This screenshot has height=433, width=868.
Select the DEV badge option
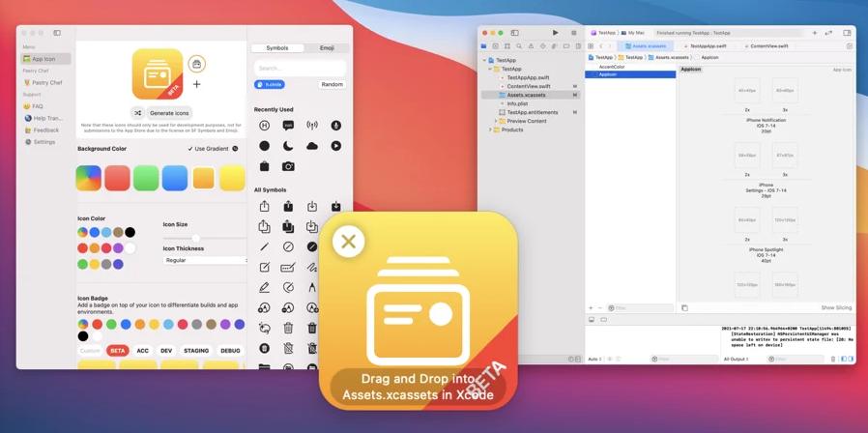pos(166,351)
